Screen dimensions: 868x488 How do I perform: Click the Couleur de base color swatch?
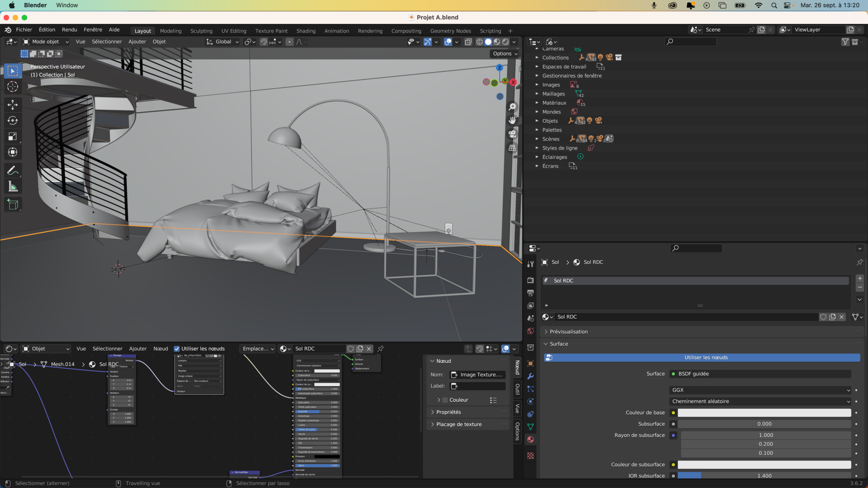click(764, 412)
